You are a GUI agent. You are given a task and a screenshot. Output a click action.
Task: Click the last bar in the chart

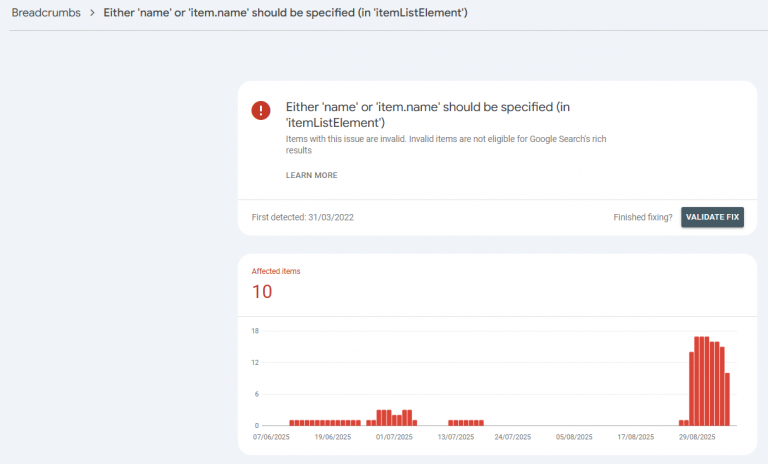(x=727, y=399)
